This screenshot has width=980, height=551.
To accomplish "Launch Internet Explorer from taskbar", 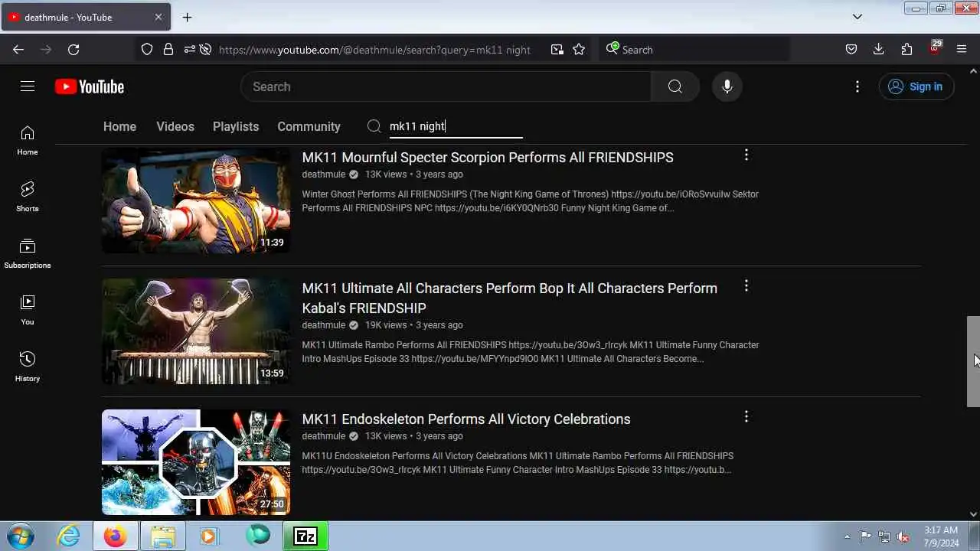I will click(69, 536).
